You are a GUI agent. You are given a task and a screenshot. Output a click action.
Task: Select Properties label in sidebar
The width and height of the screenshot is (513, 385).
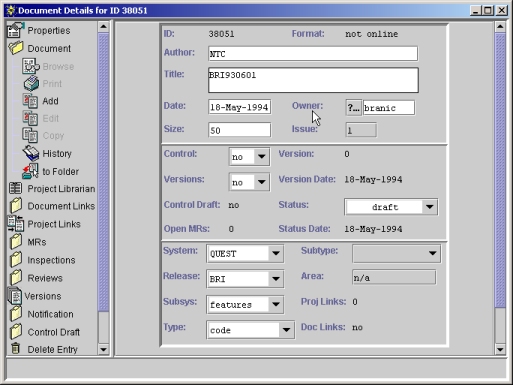(49, 30)
